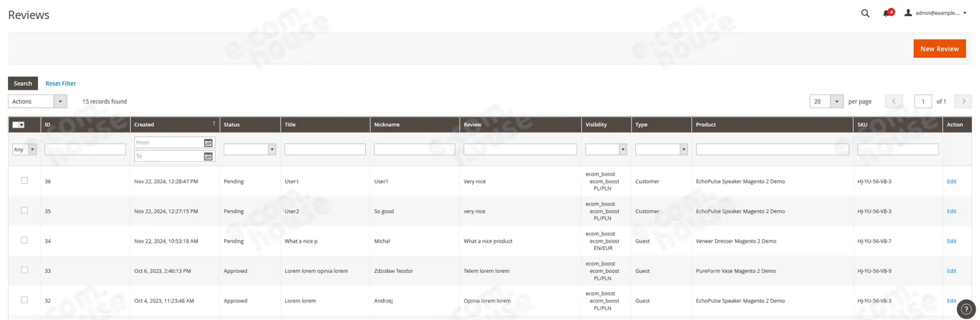Click the Search button
The width and height of the screenshot is (980, 320).
(x=23, y=83)
